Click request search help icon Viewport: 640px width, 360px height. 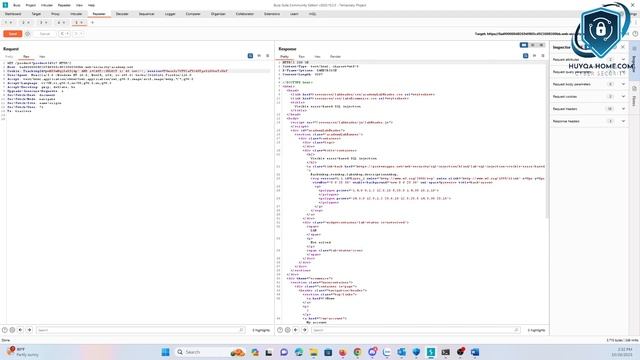point(4,330)
